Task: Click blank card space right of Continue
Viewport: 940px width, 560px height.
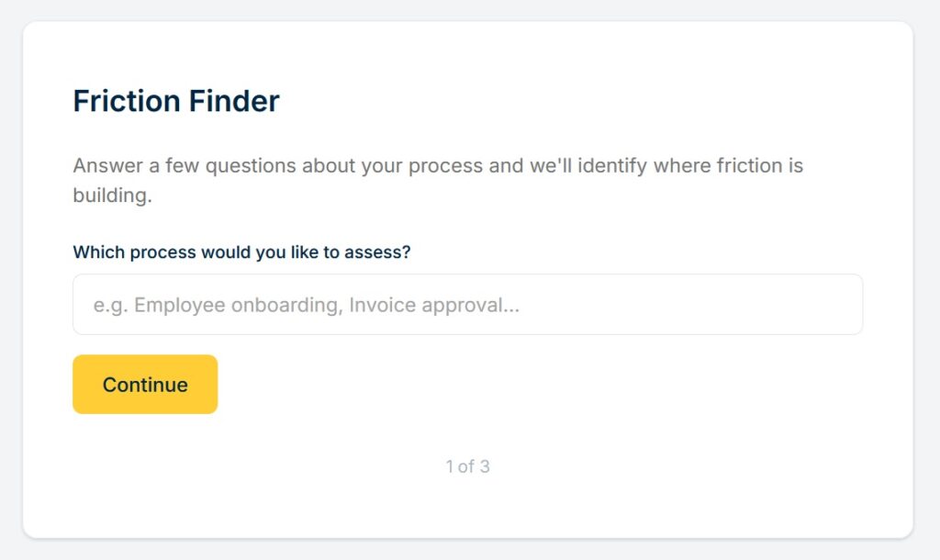Action: point(551,385)
